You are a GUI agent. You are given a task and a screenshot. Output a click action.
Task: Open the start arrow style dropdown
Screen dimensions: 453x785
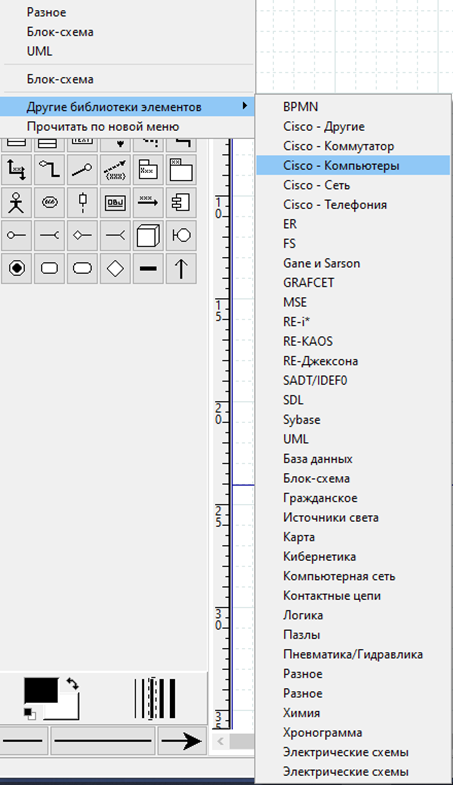(24, 740)
